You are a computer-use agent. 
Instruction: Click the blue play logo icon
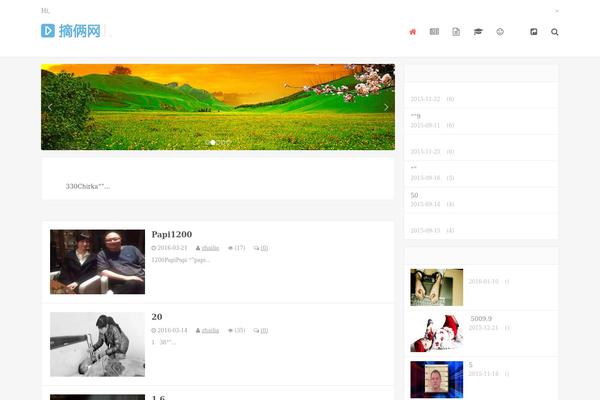click(48, 31)
